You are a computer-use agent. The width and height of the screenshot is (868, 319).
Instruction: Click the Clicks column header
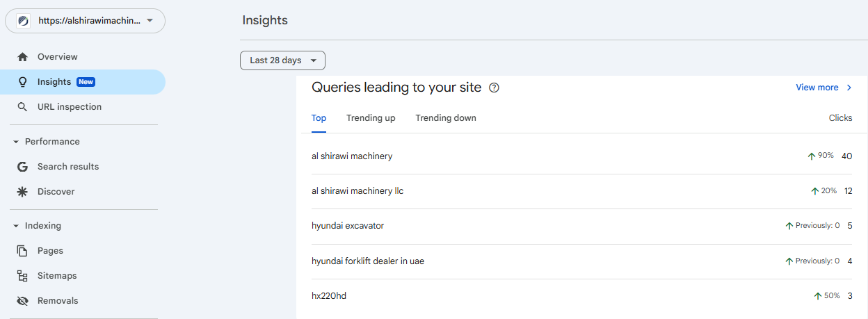click(840, 118)
